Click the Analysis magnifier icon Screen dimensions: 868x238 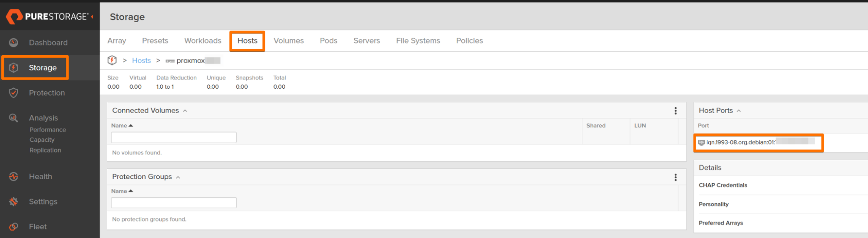click(x=14, y=118)
